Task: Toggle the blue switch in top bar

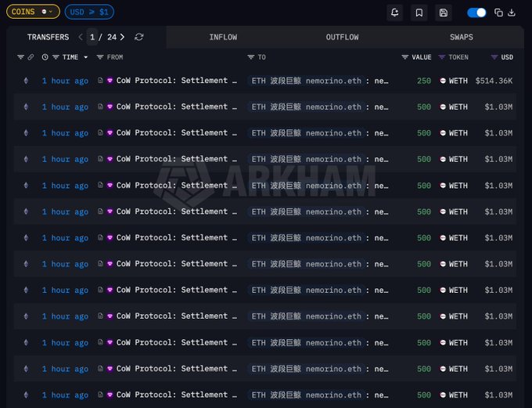Action: 476,13
